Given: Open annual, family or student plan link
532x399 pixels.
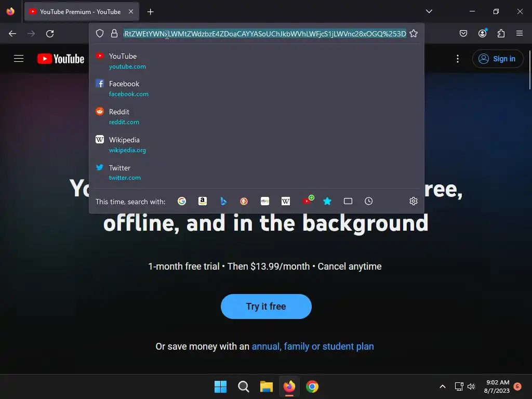Looking at the screenshot, I should tap(312, 347).
